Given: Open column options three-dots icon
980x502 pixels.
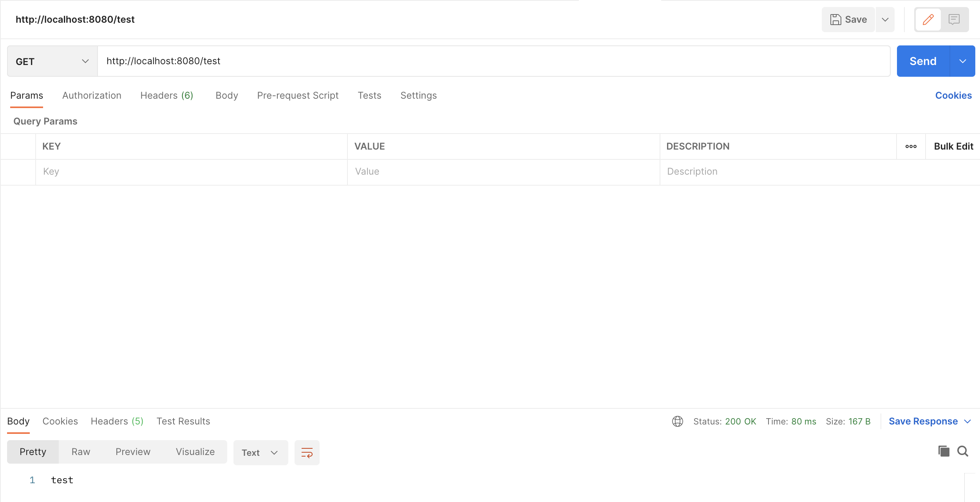Looking at the screenshot, I should point(911,146).
